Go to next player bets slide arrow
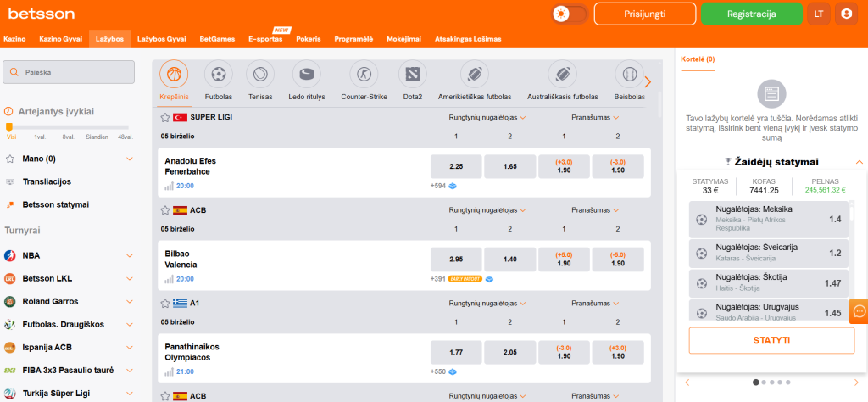868x402 pixels. click(x=856, y=382)
